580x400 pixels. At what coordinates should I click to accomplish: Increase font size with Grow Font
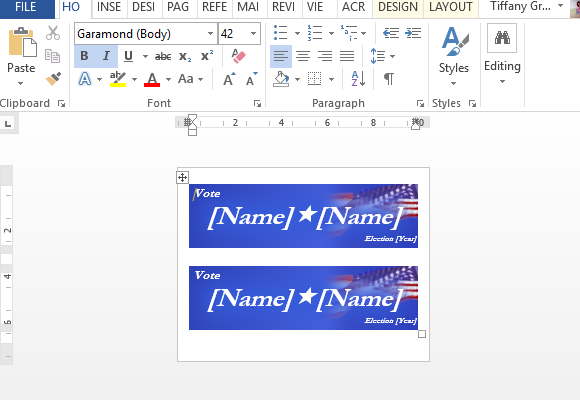click(x=229, y=79)
